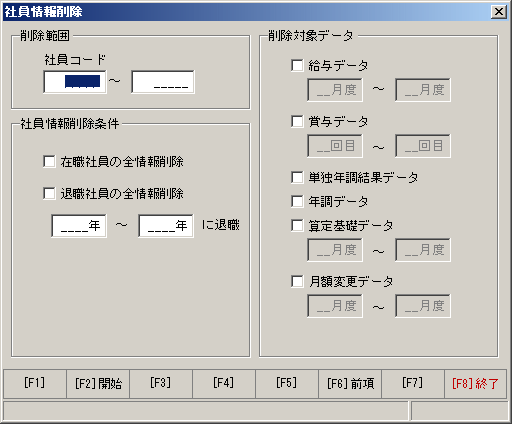The width and height of the screenshot is (512, 424).
Task: Click the starting 社員コード input field
Action: tap(75, 82)
